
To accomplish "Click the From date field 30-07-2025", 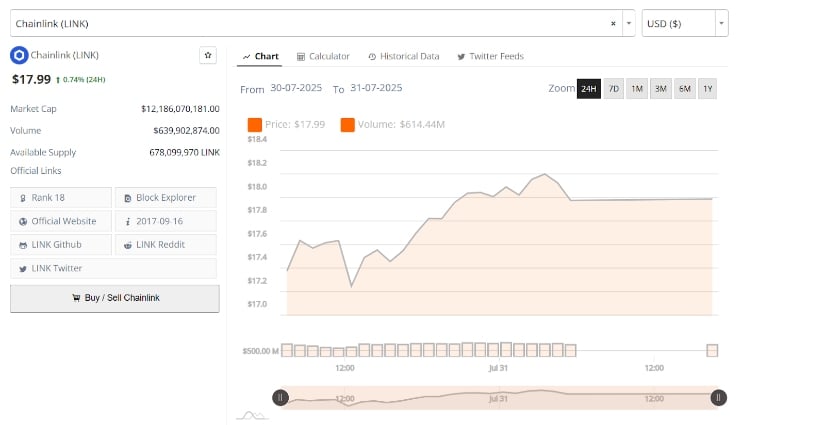I will (296, 88).
